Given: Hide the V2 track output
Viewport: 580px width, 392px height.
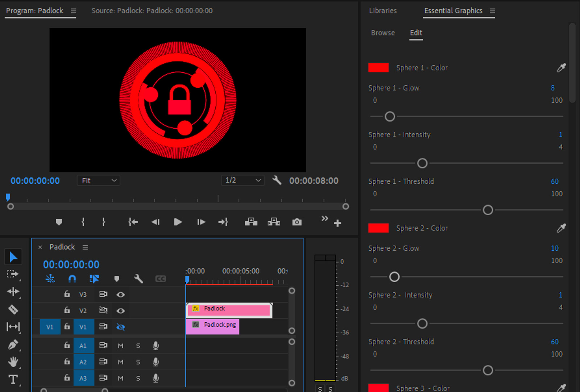Looking at the screenshot, I should pyautogui.click(x=121, y=310).
